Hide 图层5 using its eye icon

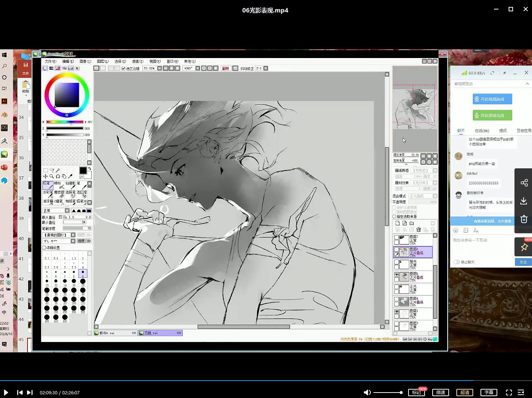396,274
